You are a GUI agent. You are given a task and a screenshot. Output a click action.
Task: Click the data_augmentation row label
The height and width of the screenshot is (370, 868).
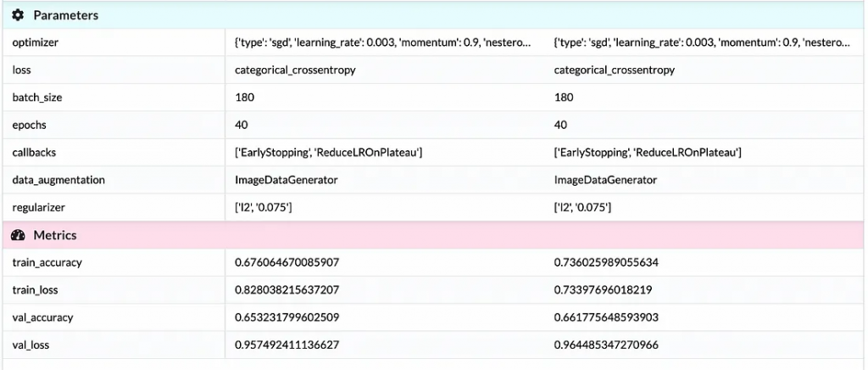click(58, 180)
